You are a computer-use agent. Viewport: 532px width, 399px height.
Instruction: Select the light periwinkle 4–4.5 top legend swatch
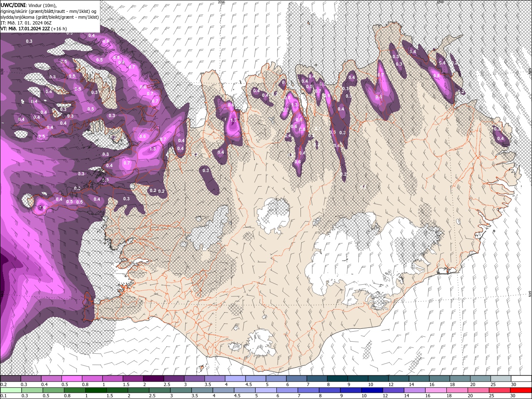coord(235,379)
